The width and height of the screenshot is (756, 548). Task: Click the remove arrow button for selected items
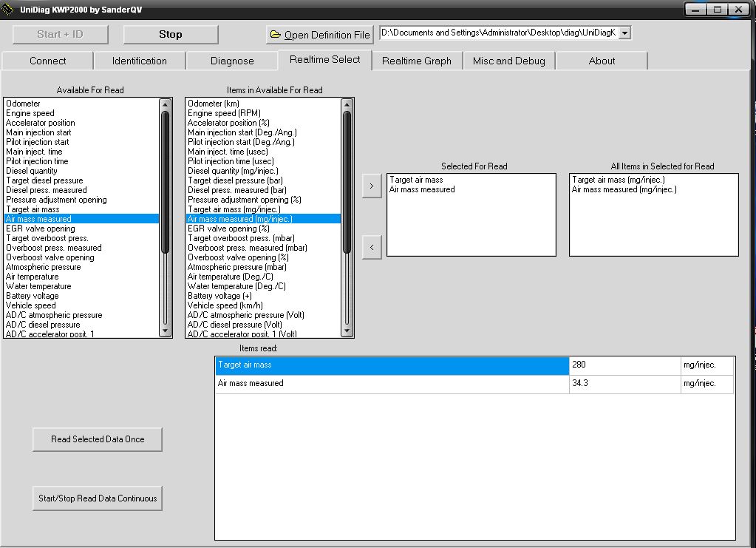pos(372,248)
